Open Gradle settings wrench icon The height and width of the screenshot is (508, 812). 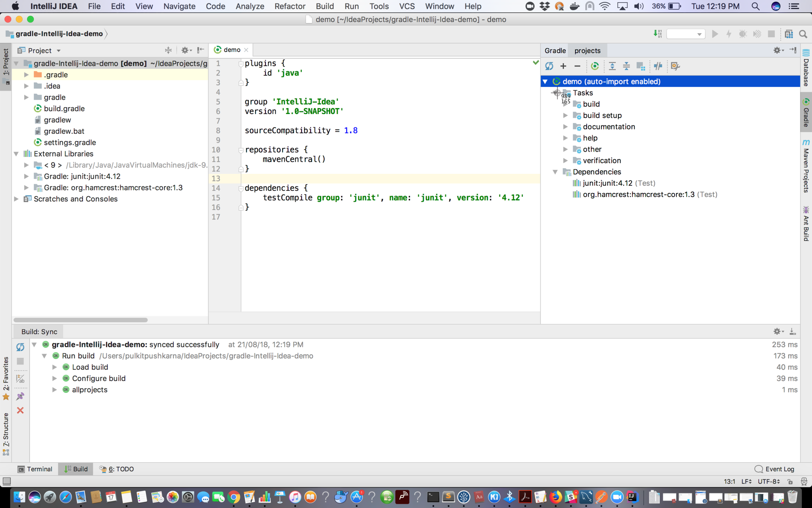pos(675,66)
